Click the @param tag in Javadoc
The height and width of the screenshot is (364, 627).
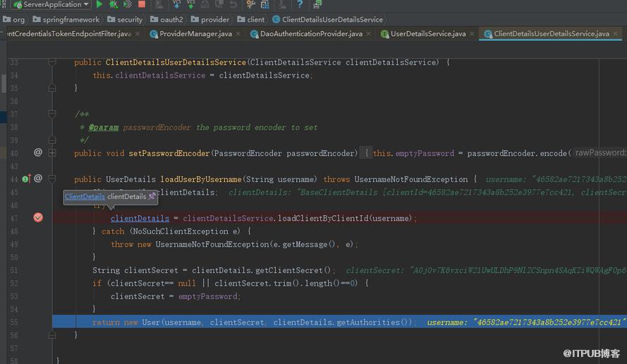(103, 127)
